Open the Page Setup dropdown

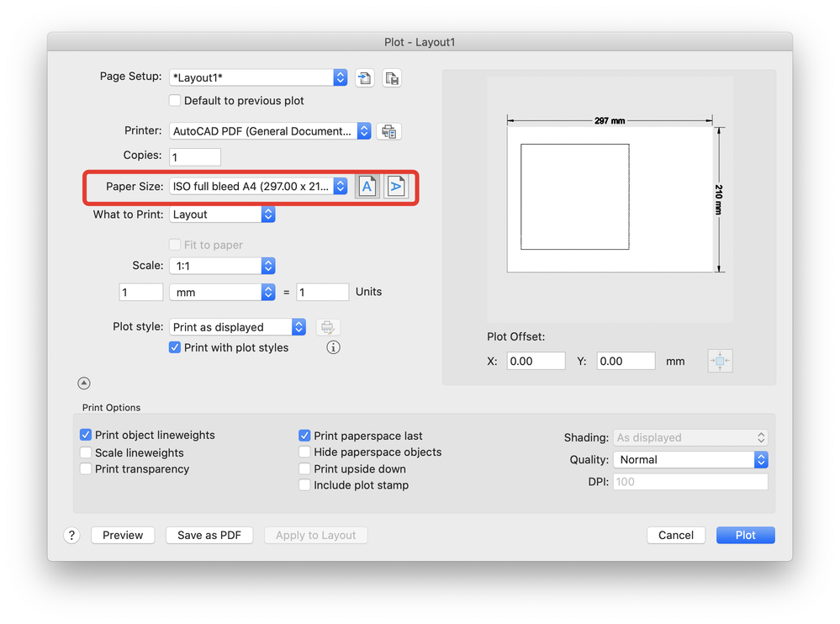point(258,77)
